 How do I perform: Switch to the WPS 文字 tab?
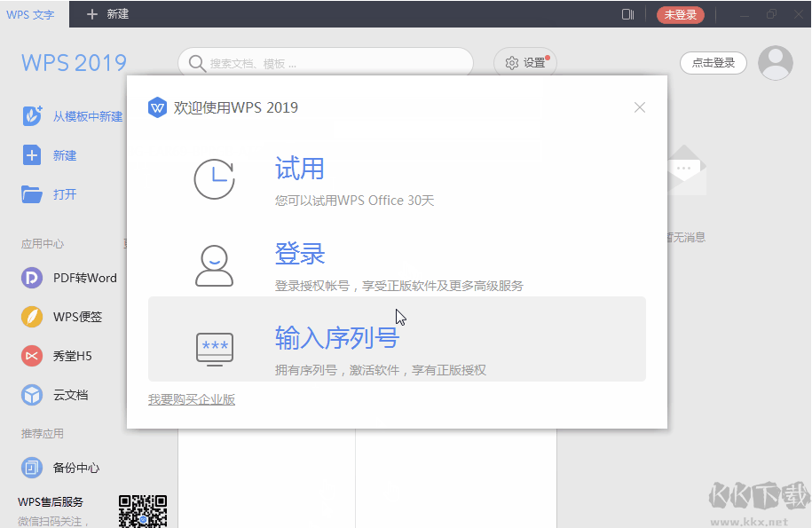[x=29, y=14]
